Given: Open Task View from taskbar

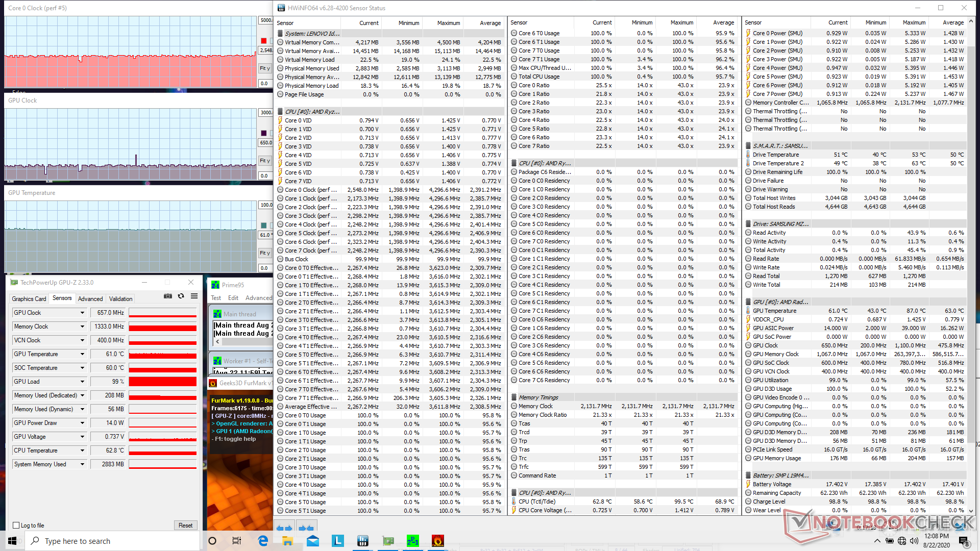Looking at the screenshot, I should [236, 541].
